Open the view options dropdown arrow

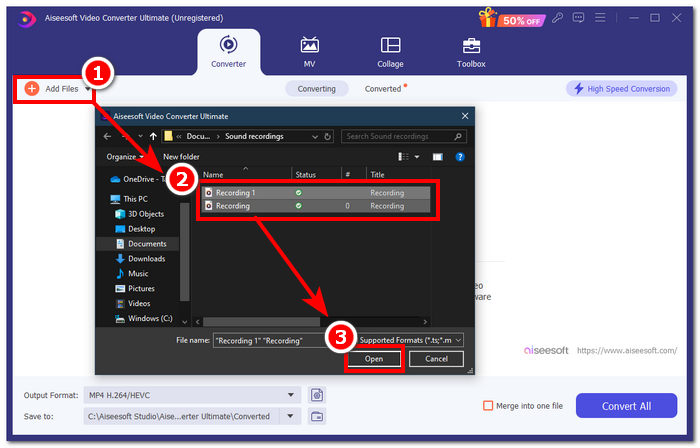417,157
